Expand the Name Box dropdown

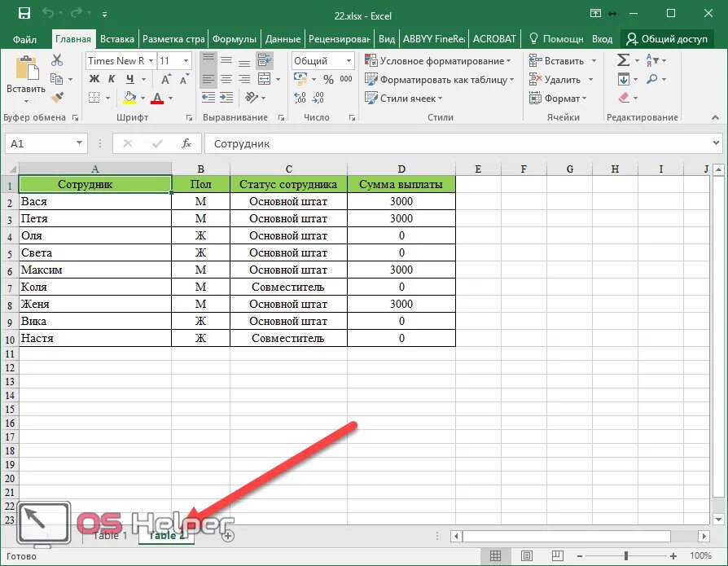click(79, 143)
